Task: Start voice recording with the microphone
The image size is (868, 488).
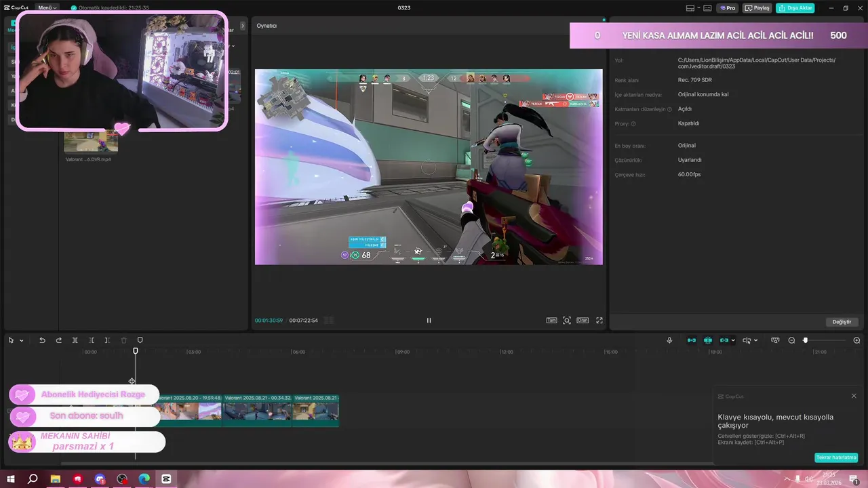Action: pyautogui.click(x=669, y=340)
